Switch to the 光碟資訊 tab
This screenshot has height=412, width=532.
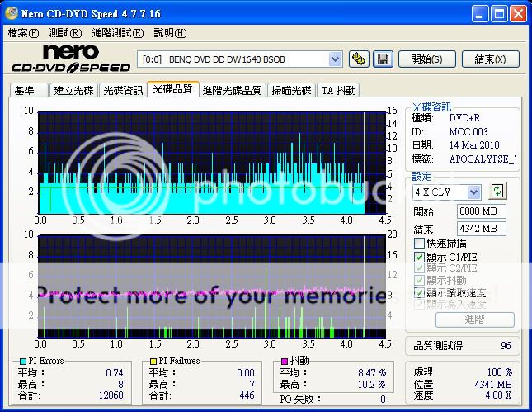(x=123, y=90)
